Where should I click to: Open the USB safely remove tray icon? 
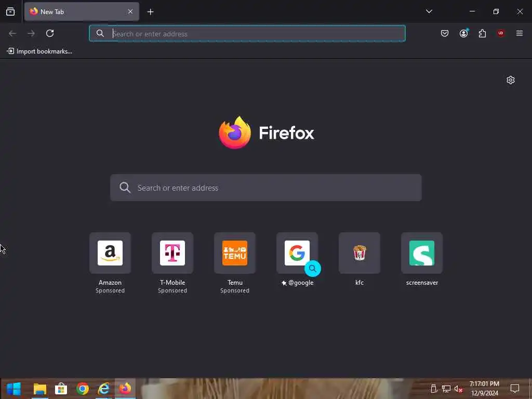tap(434, 389)
